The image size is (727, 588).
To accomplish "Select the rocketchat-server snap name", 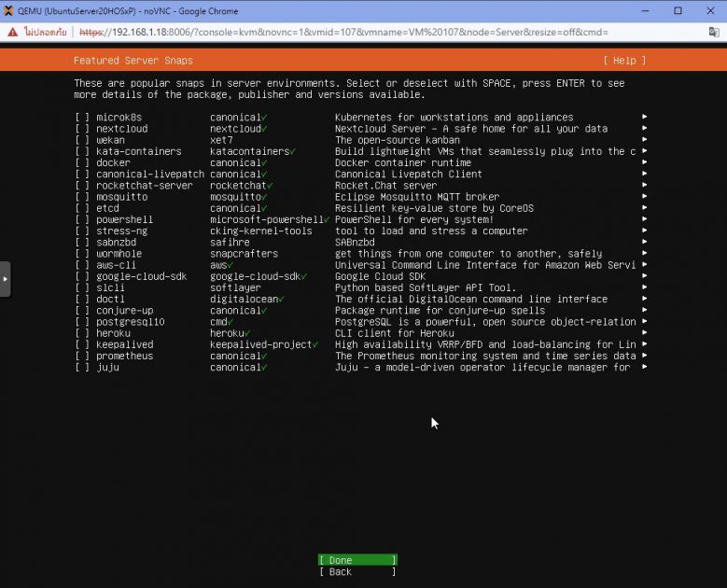I will click(x=145, y=186).
